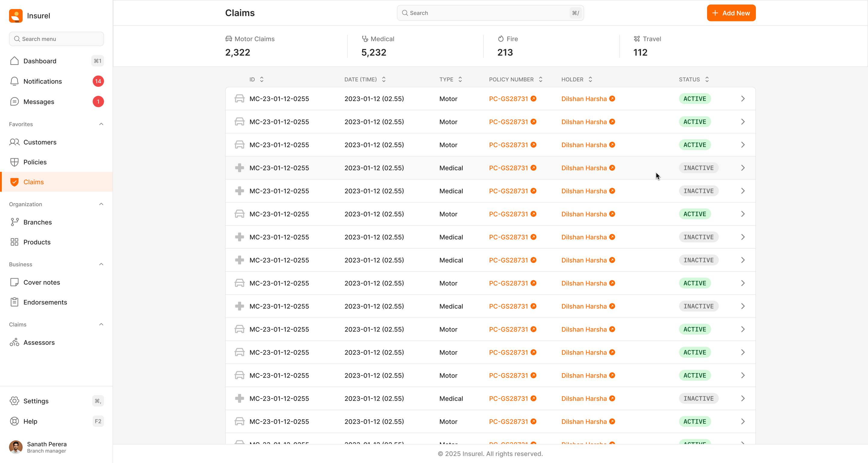Open the Help lifebuoy icon
868x463 pixels.
14,421
